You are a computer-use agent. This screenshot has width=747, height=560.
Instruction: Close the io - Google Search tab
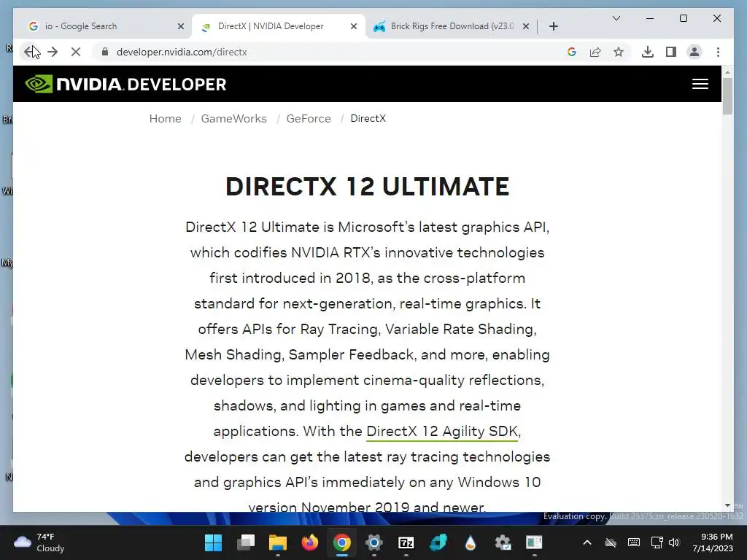[181, 26]
